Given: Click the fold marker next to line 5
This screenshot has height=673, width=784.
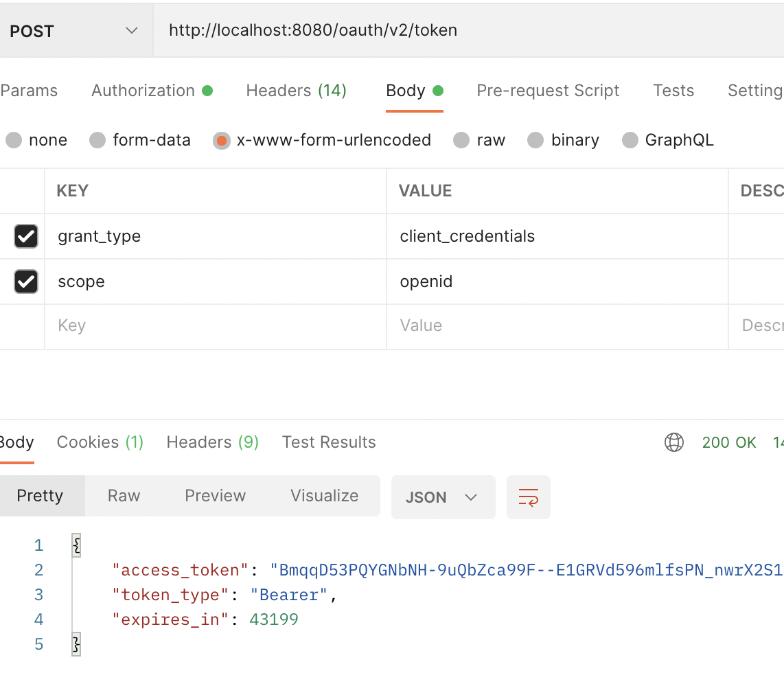Looking at the screenshot, I should pos(76,644).
